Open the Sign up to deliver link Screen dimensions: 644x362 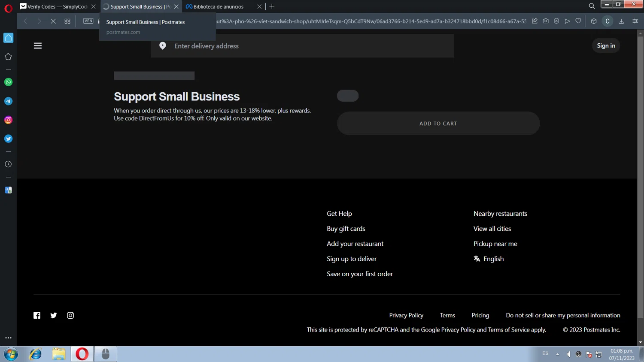[352, 259]
